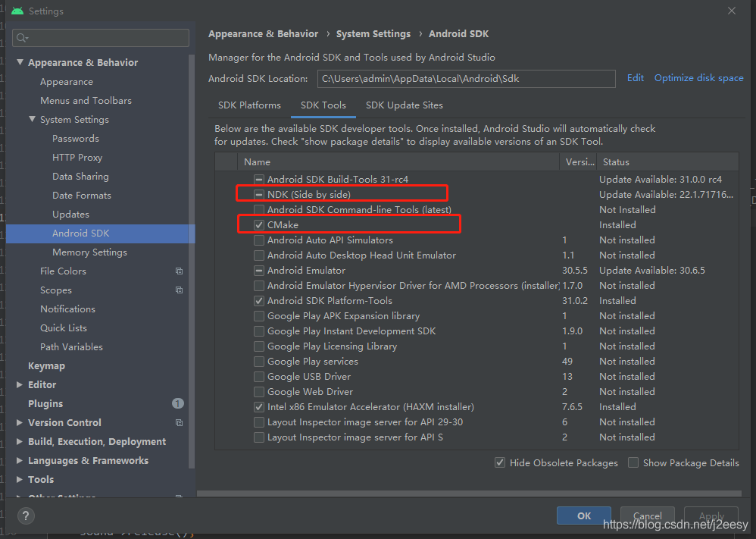Open the Notifications settings page
The image size is (756, 539).
pyautogui.click(x=67, y=309)
